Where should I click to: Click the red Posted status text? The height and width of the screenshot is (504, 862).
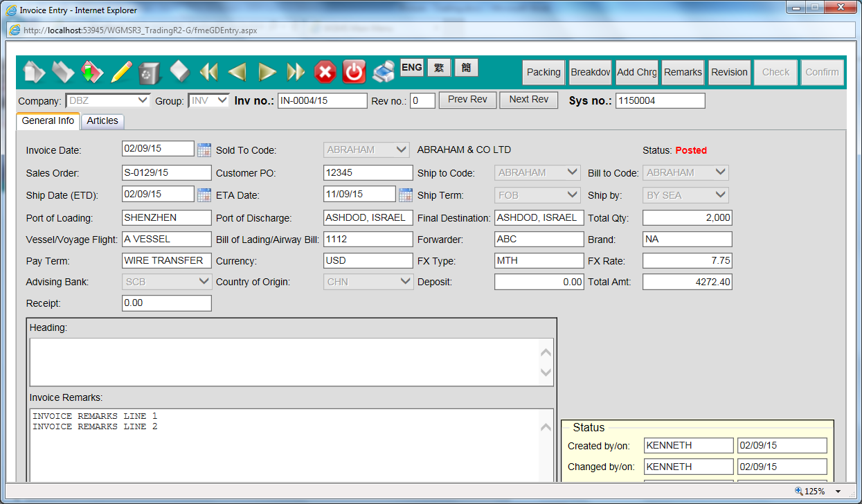click(691, 150)
